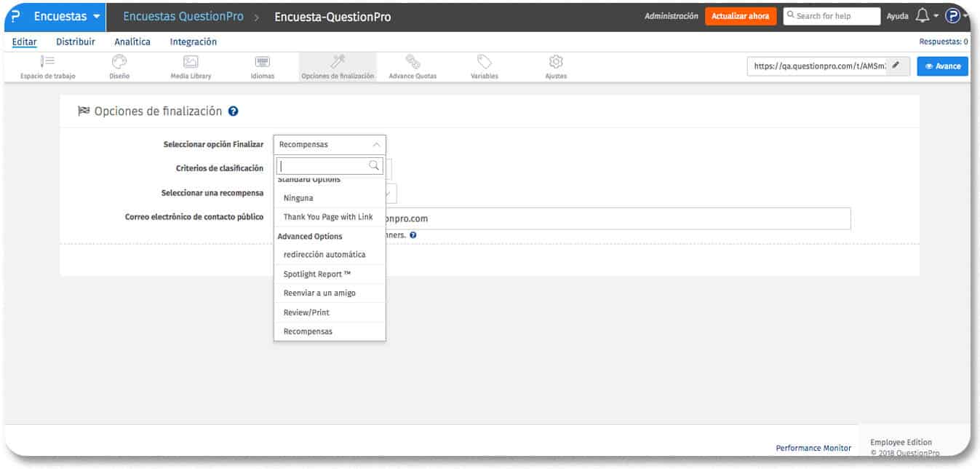The image size is (980, 469).
Task: Open the notifications bell icon
Action: click(922, 15)
